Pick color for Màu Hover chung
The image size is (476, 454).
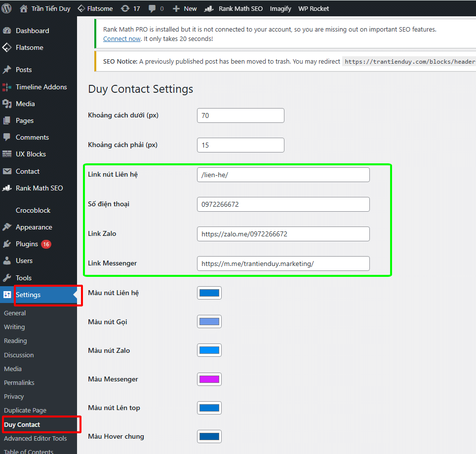pyautogui.click(x=209, y=436)
